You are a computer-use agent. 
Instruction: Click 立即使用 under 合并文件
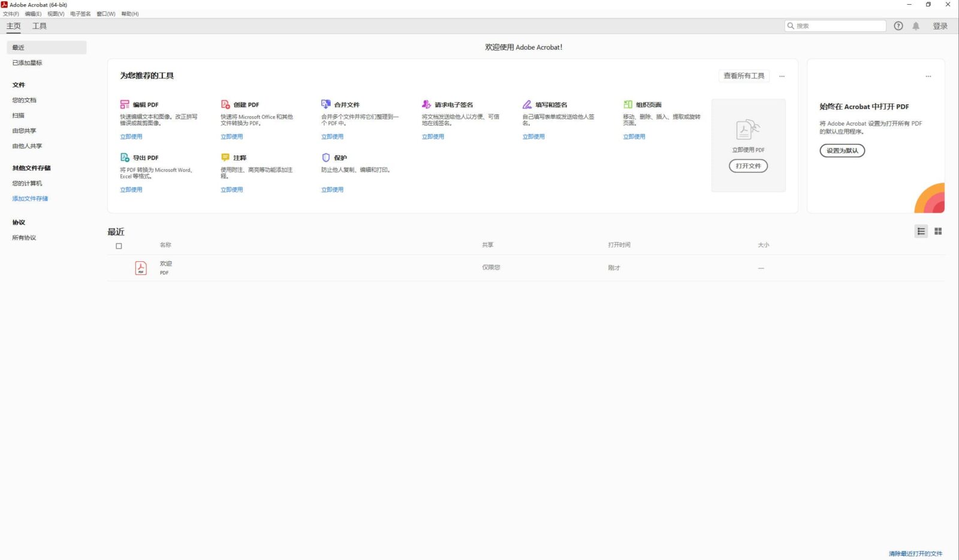click(x=333, y=137)
